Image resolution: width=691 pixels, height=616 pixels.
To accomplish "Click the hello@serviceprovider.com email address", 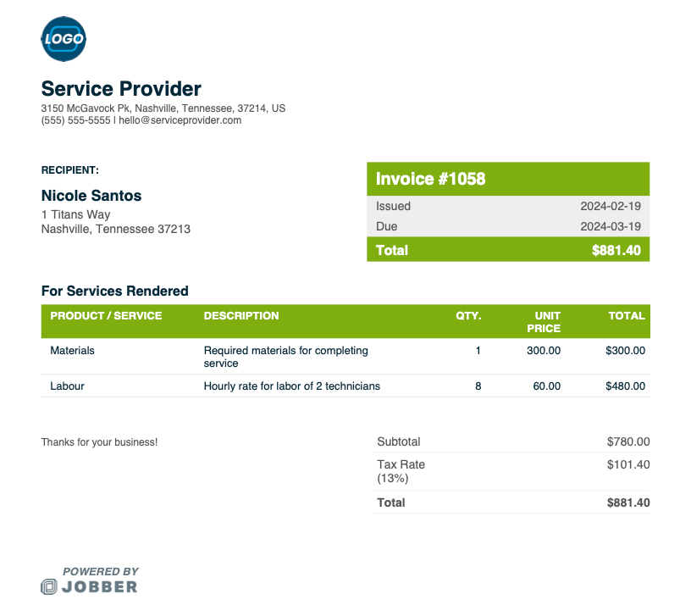I will [180, 120].
